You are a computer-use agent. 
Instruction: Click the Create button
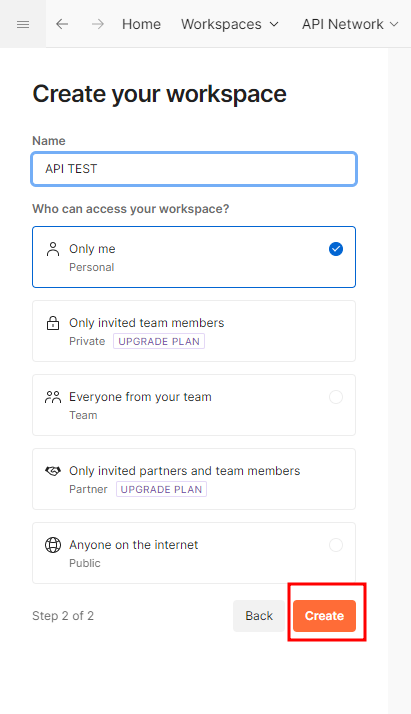click(x=325, y=616)
